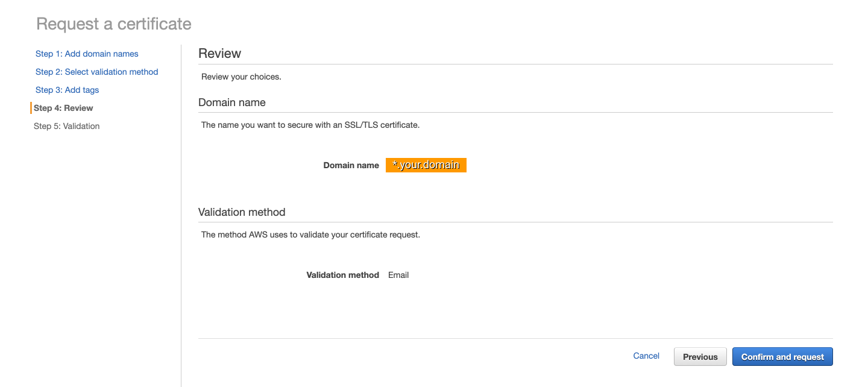Image resolution: width=868 pixels, height=387 pixels.
Task: Click the Request a certificate page title
Action: pyautogui.click(x=114, y=24)
